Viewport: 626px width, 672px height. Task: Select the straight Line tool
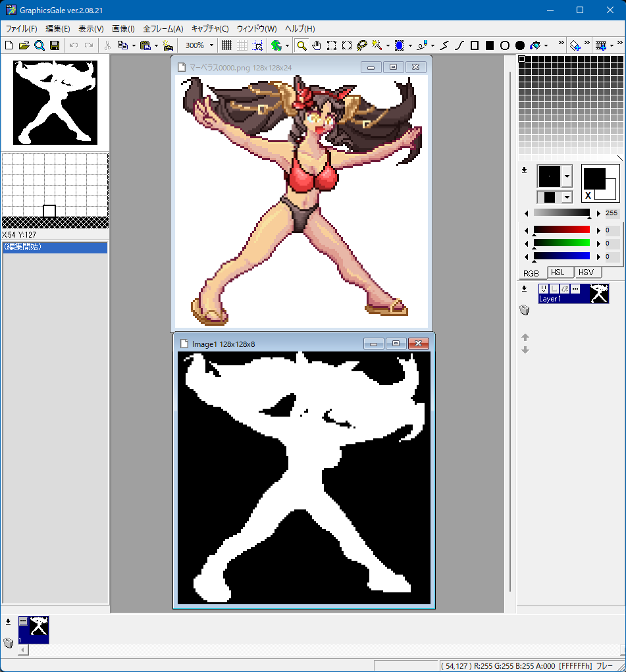pyautogui.click(x=444, y=45)
